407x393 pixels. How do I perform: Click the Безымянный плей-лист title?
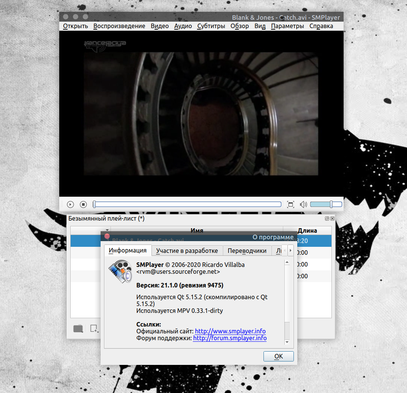106,219
